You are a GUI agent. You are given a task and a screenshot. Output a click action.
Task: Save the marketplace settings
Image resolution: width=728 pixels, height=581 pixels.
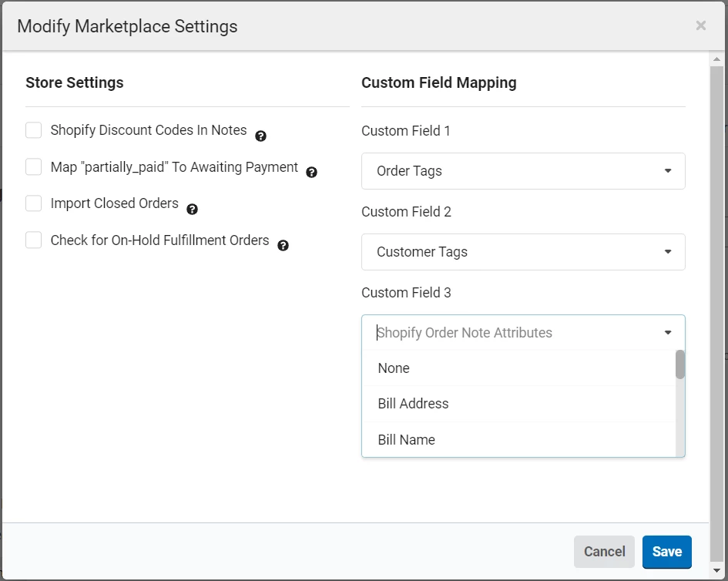point(666,552)
